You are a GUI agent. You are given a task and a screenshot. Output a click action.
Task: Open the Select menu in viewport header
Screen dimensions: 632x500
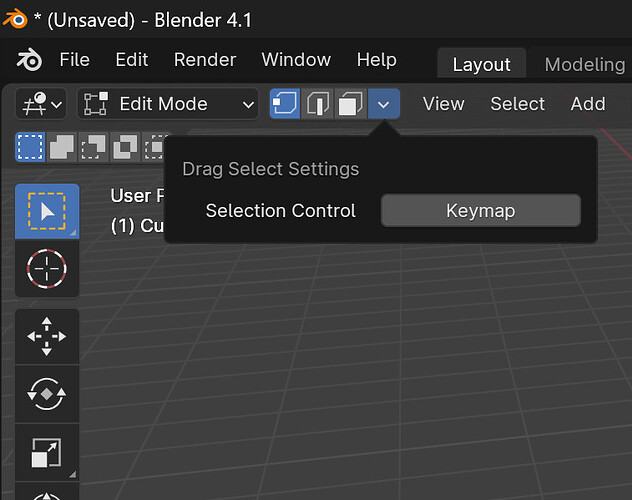[518, 104]
